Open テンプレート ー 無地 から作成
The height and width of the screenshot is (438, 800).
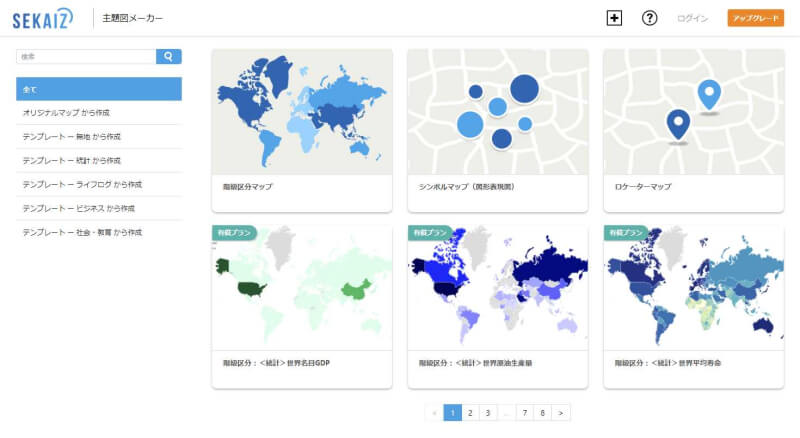[x=71, y=137]
